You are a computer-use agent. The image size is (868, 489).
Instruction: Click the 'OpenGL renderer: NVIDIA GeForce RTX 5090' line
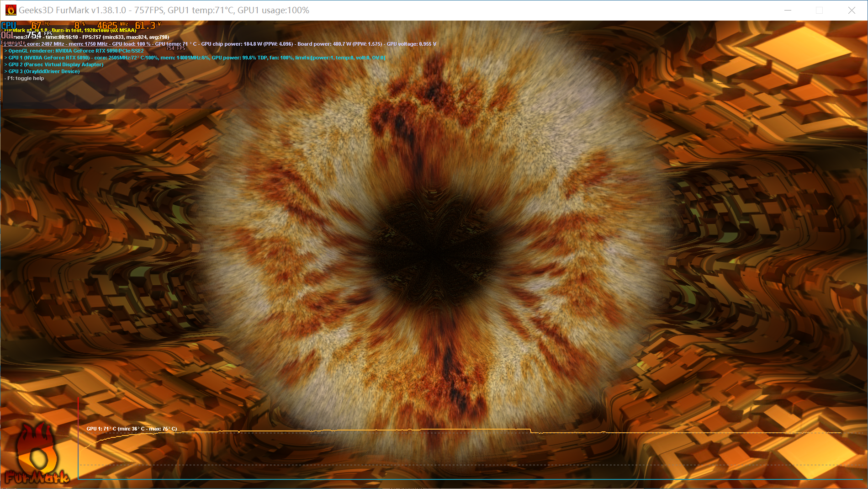click(74, 51)
